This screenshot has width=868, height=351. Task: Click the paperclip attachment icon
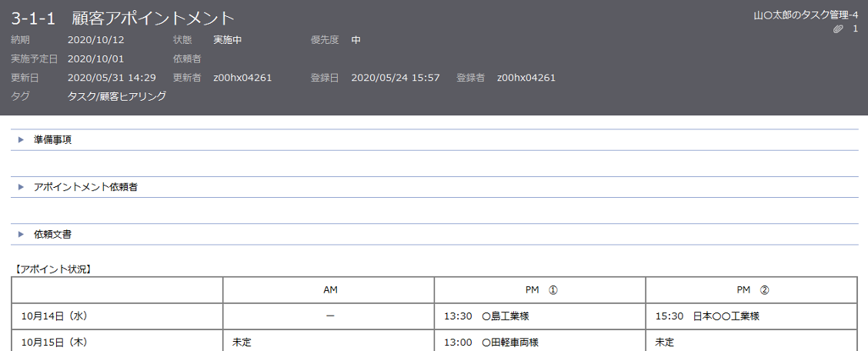(838, 29)
